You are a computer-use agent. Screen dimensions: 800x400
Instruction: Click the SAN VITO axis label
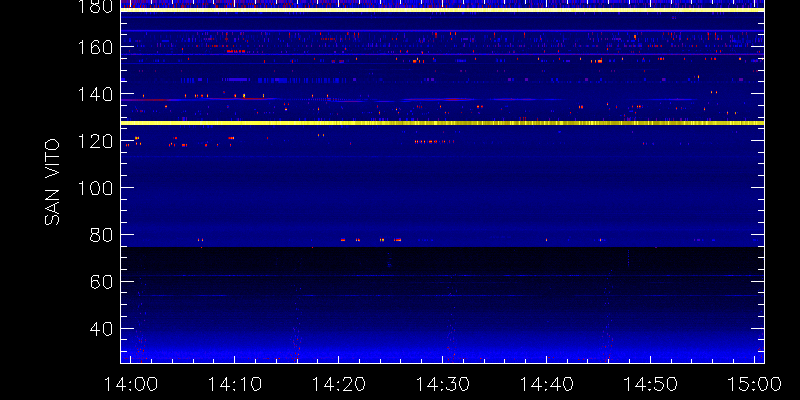click(52, 183)
